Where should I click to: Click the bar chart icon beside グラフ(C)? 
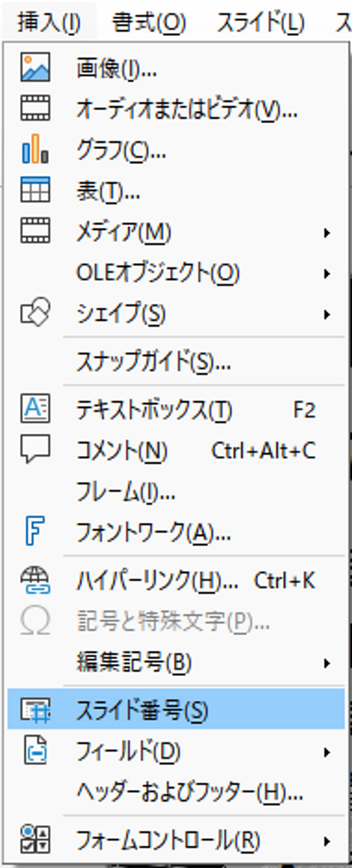(x=35, y=149)
